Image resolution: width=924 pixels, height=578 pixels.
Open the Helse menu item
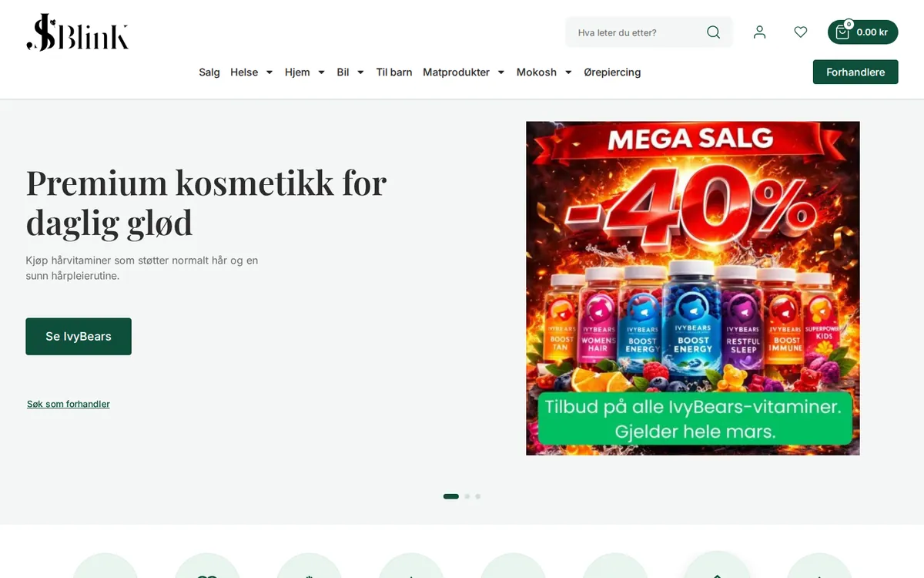pyautogui.click(x=244, y=72)
